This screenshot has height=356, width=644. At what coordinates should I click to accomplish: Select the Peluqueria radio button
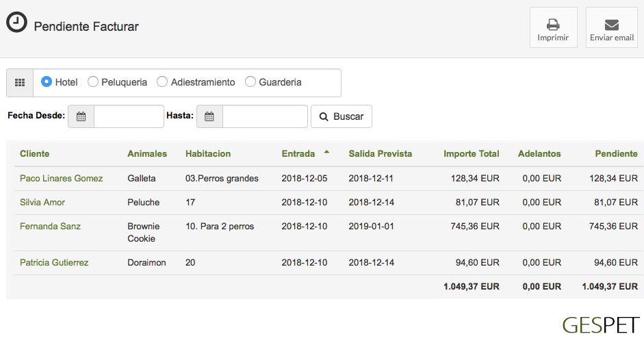tap(93, 82)
